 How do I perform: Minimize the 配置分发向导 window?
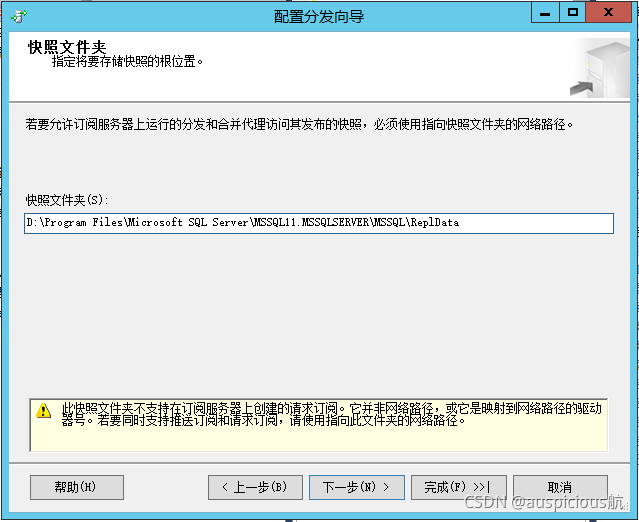click(x=545, y=12)
